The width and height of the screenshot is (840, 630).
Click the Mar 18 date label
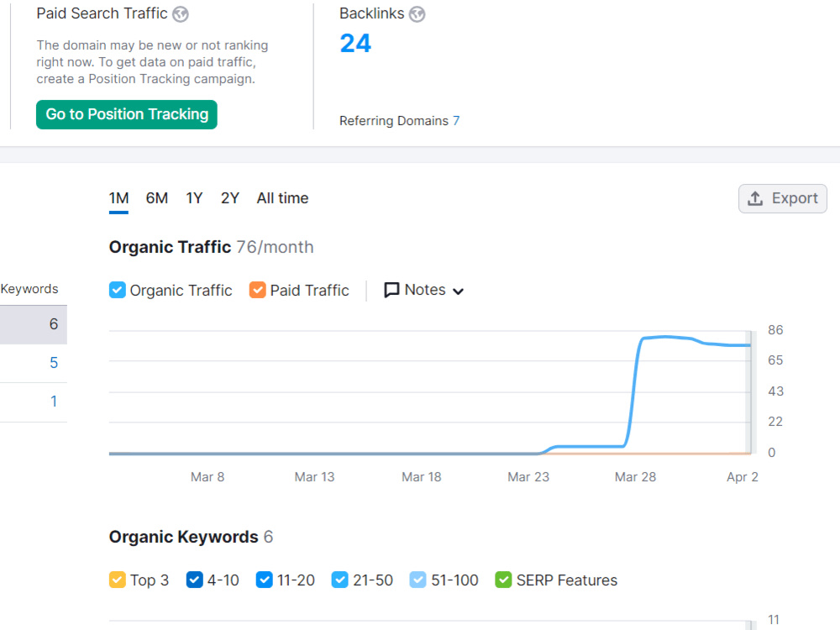point(422,477)
